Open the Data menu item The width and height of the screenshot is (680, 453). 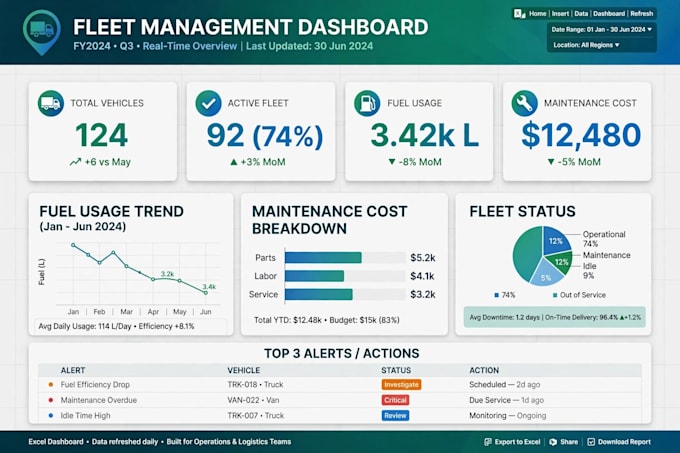(581, 14)
